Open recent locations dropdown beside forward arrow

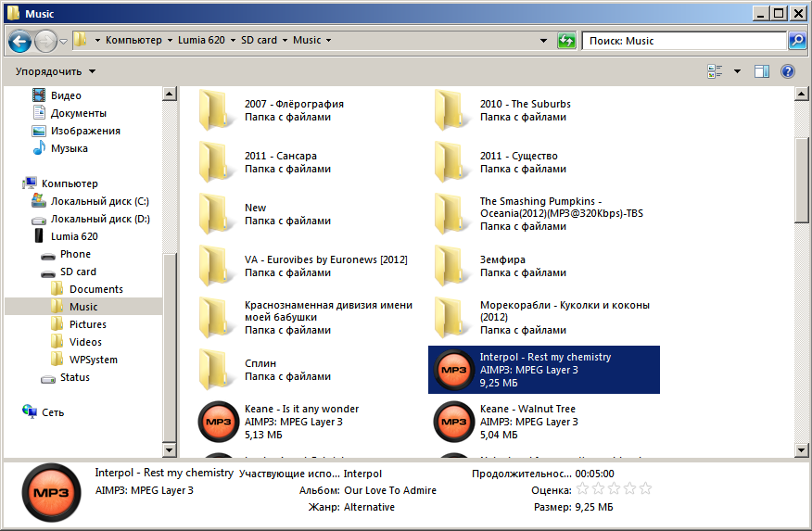pos(64,42)
